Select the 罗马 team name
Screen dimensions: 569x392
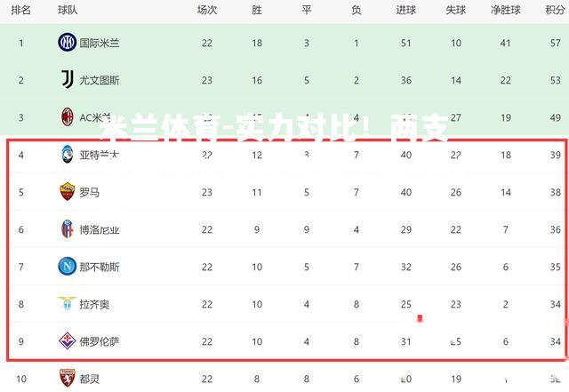tap(89, 192)
